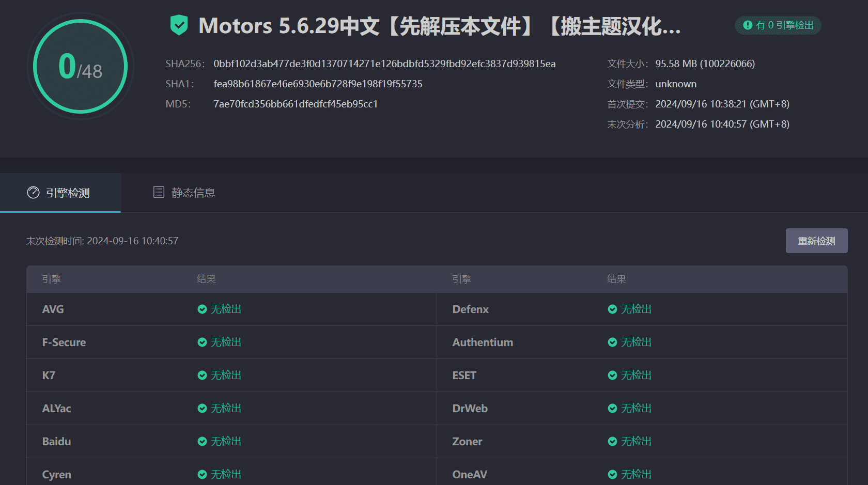Click the green check icon in Zoner row
Screen dimensions: 868x485
[612, 441]
